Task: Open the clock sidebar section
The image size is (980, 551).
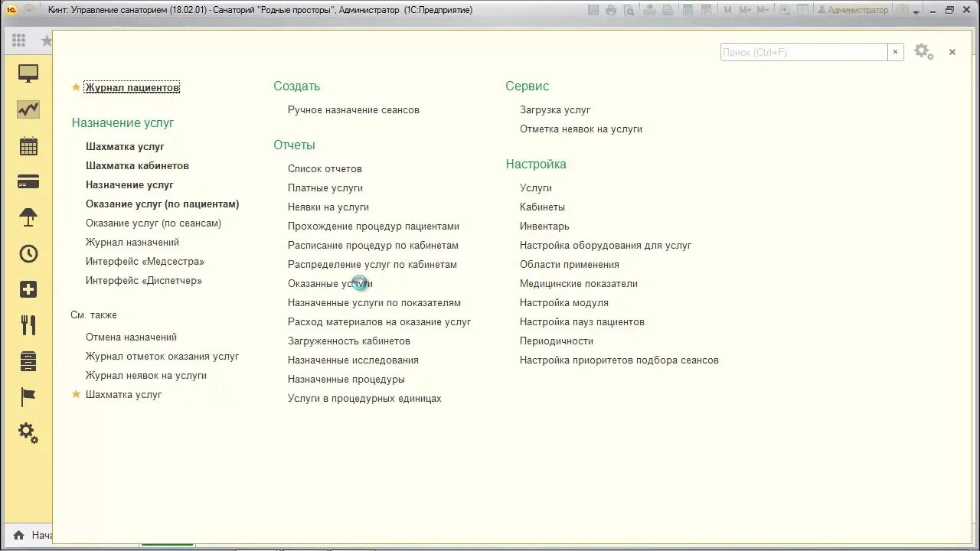Action: point(28,254)
